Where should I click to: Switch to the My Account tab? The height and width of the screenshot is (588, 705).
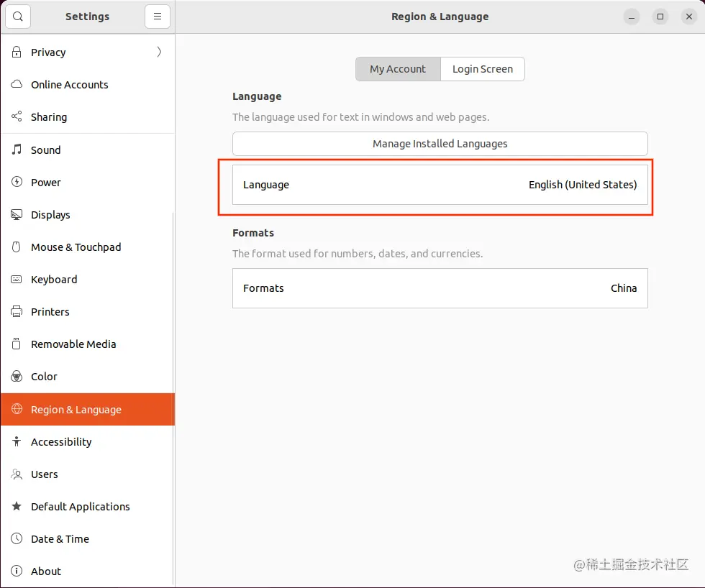398,69
